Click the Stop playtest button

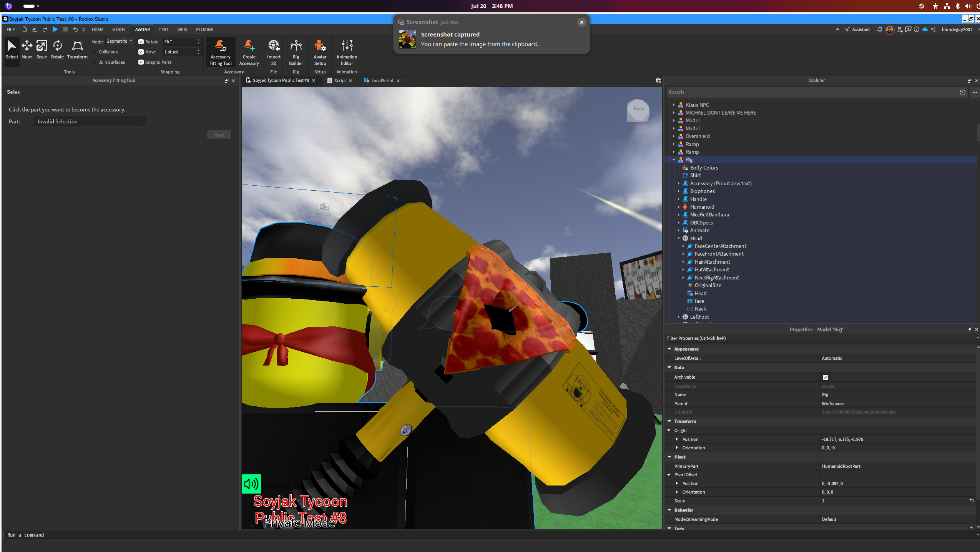65,29
